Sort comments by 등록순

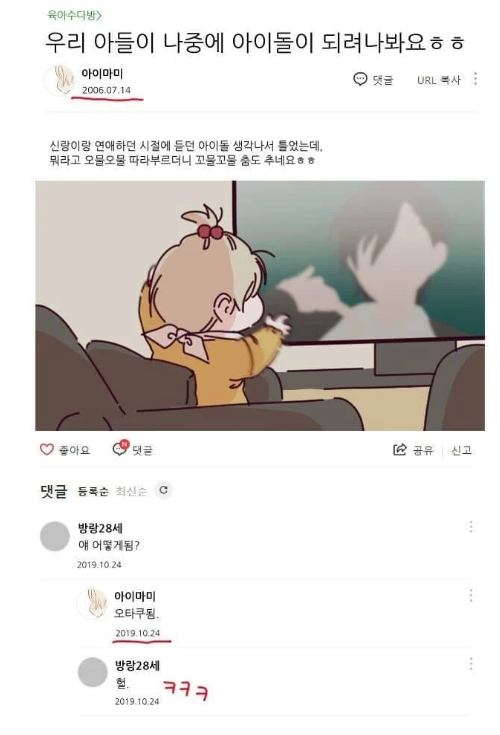coord(93,491)
